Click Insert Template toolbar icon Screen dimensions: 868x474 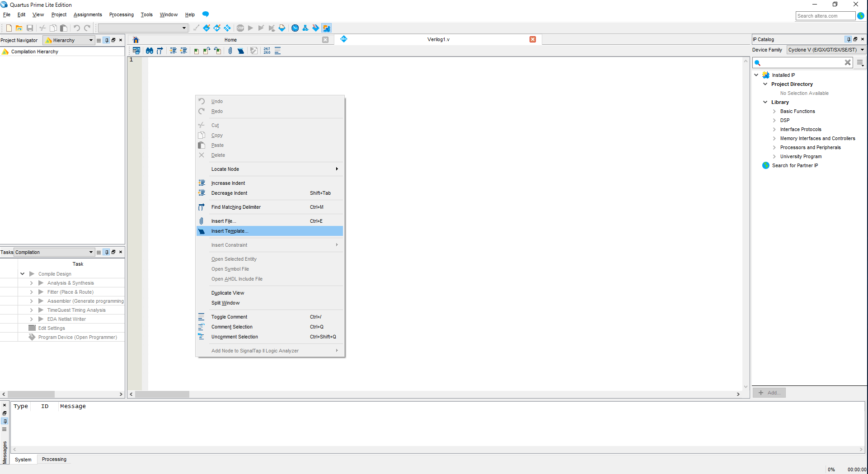tap(241, 51)
